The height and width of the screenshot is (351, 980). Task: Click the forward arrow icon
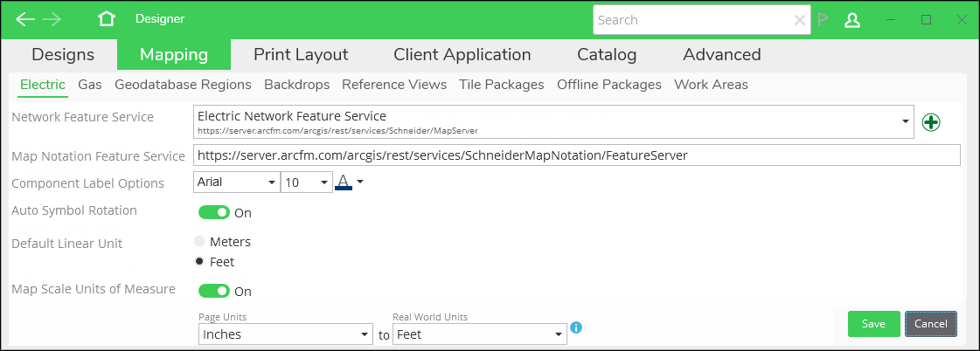coord(52,19)
